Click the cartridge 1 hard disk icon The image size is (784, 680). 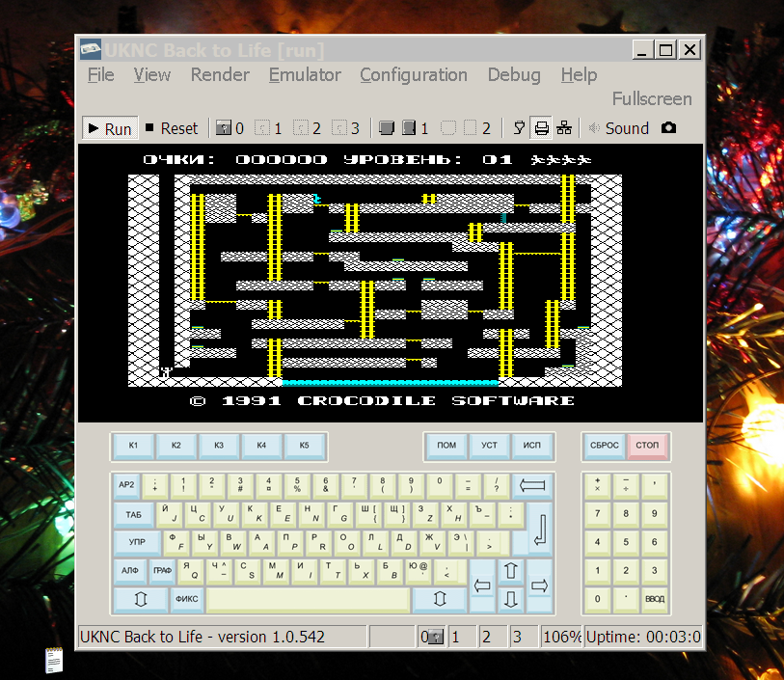409,128
